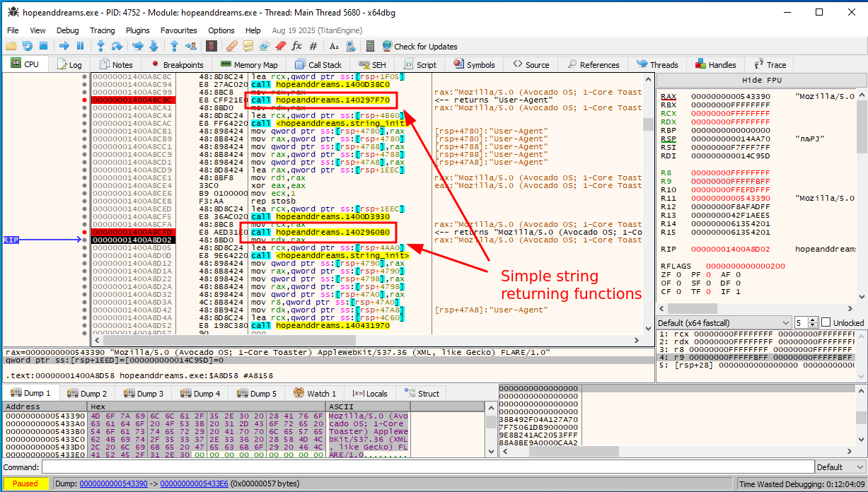The image size is (868, 492).
Task: Open the Default dropdown beside the Command field
Action: point(839,467)
